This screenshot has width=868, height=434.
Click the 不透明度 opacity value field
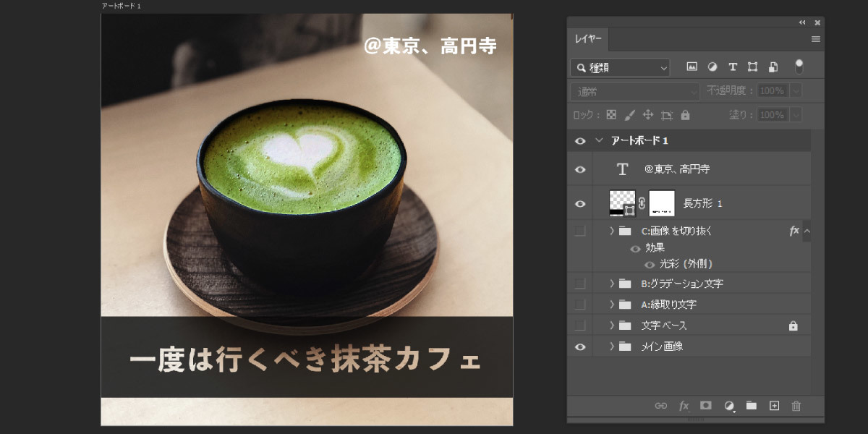click(x=773, y=91)
